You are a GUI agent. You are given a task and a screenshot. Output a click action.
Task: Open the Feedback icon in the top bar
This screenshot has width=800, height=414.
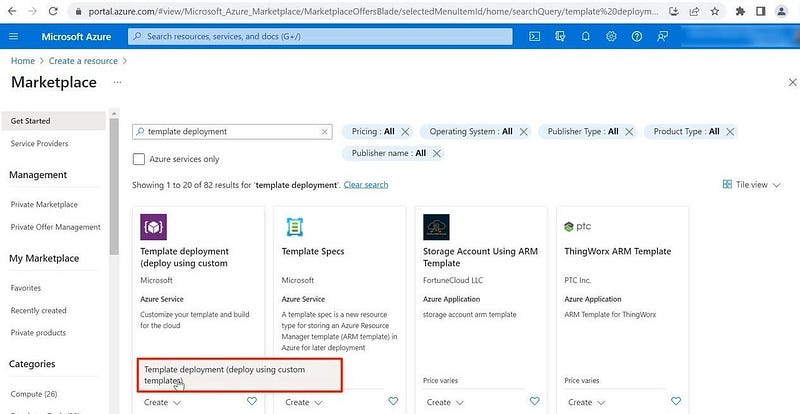[662, 36]
